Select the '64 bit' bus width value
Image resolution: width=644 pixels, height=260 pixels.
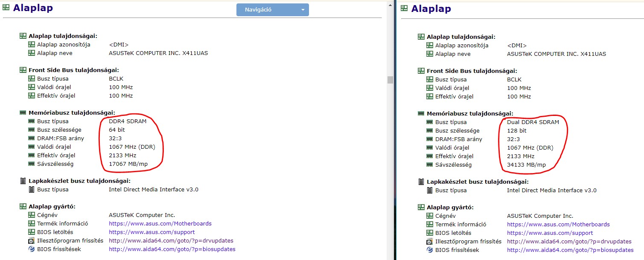[117, 130]
